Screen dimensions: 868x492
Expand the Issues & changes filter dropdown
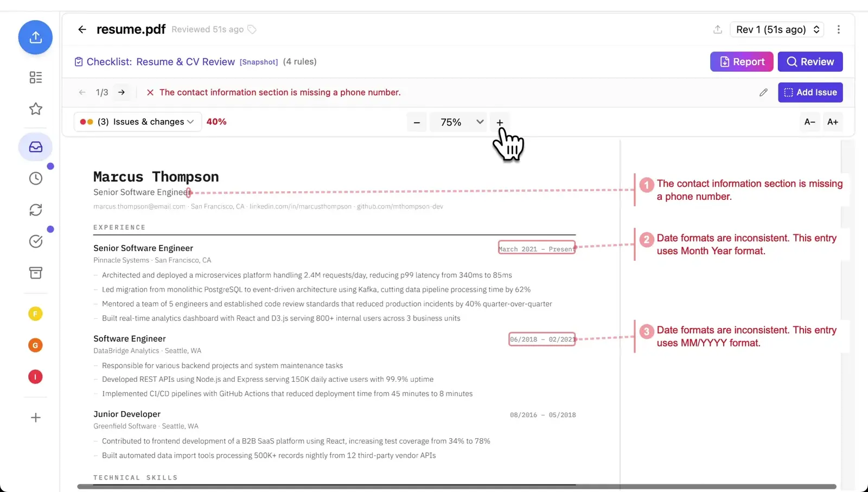click(x=137, y=122)
